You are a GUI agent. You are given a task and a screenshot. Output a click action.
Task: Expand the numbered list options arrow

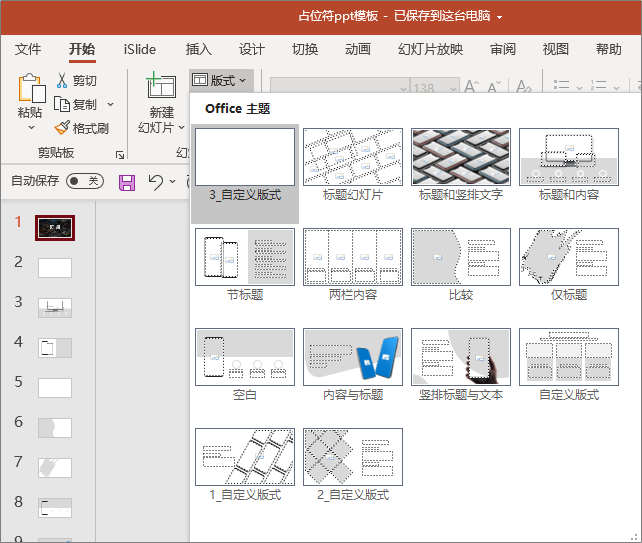pos(616,88)
